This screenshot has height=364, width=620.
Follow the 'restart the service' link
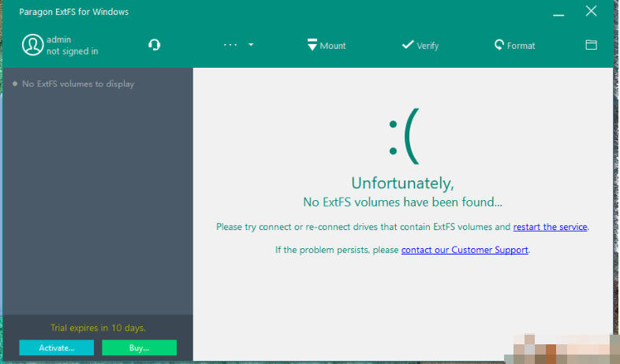(x=550, y=227)
